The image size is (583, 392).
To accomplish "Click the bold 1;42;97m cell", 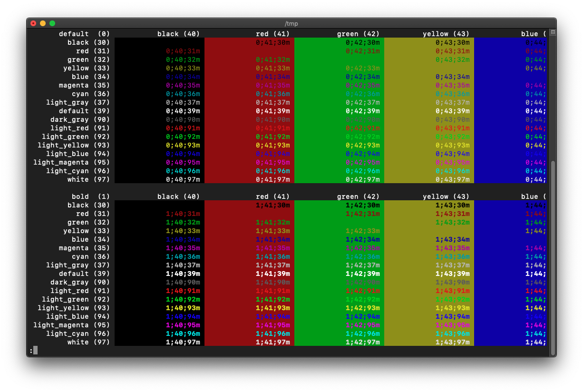I will click(x=362, y=342).
